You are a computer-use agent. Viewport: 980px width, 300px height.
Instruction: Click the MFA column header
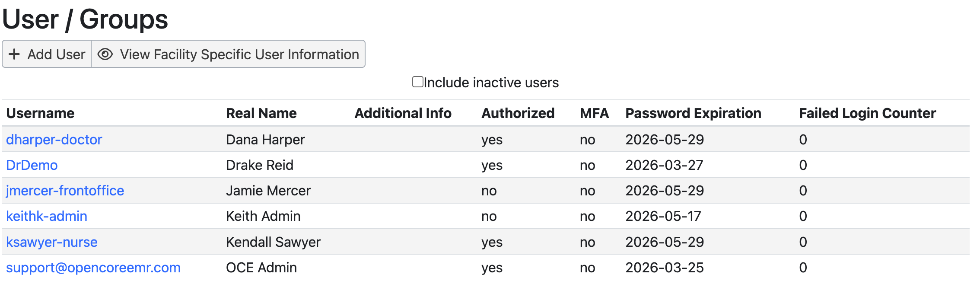pos(594,113)
